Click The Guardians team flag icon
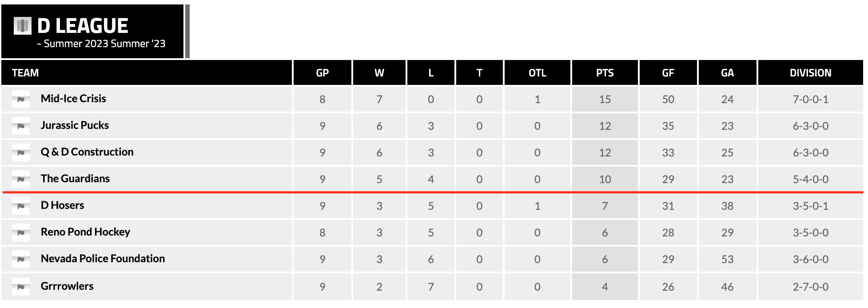Image resolution: width=868 pixels, height=308 pixels. pyautogui.click(x=21, y=179)
